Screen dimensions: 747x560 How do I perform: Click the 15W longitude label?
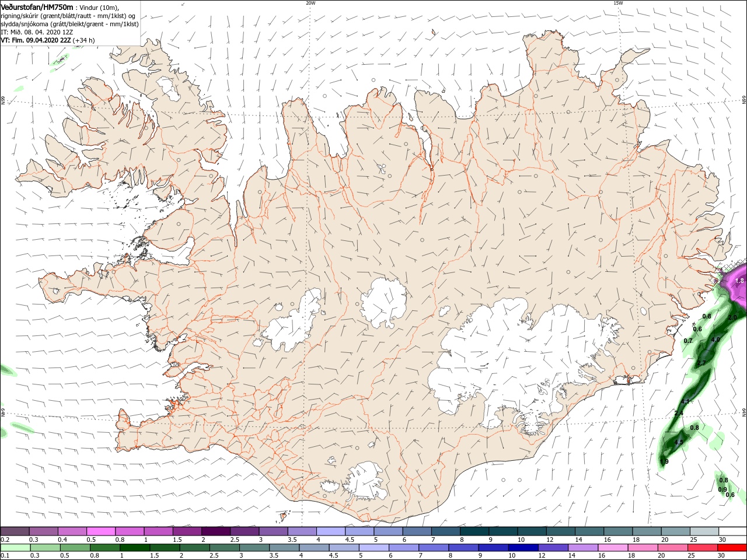(x=618, y=3)
